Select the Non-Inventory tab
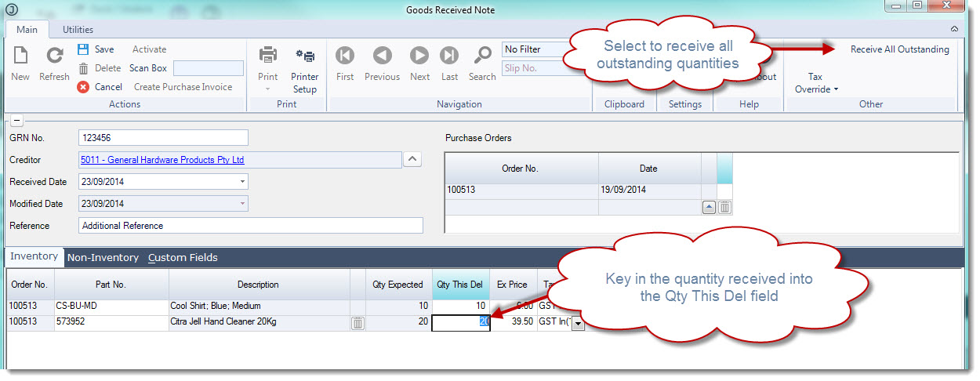 (x=103, y=257)
